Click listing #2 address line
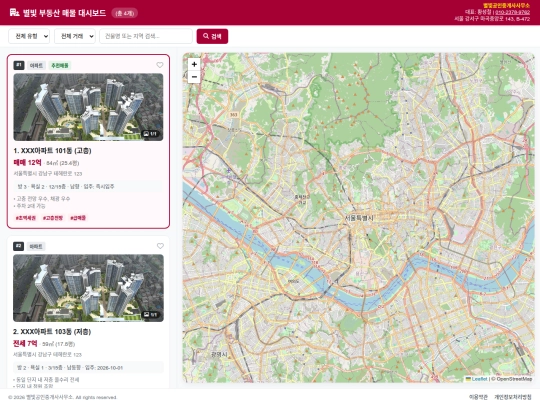 [x=48, y=354]
